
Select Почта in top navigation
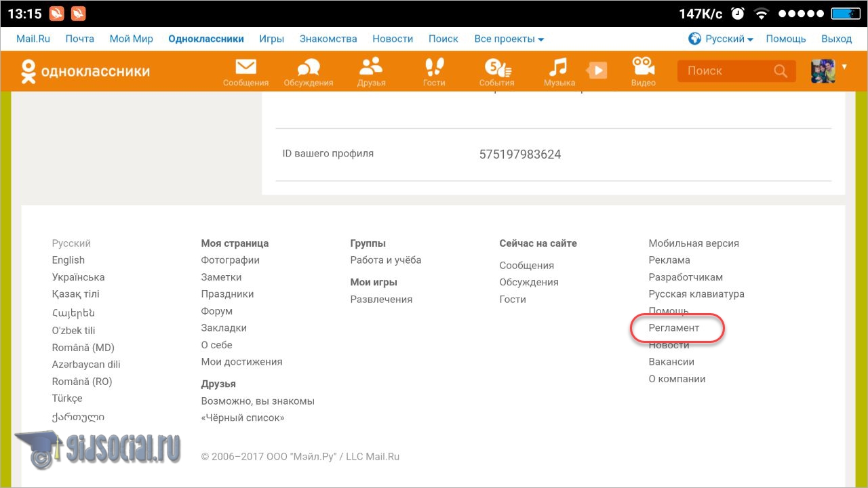[x=80, y=39]
